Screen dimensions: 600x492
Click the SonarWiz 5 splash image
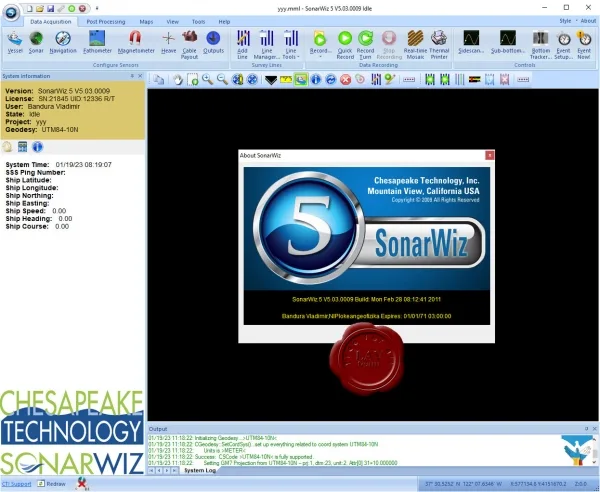click(x=367, y=228)
